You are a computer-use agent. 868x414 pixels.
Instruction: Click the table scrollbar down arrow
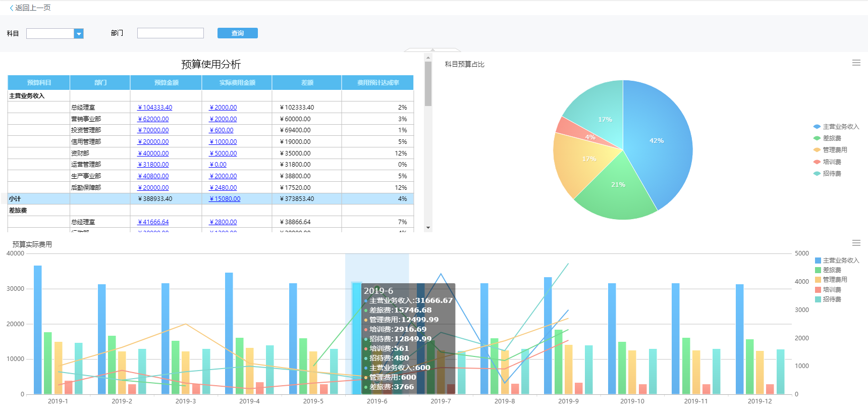[x=428, y=228]
